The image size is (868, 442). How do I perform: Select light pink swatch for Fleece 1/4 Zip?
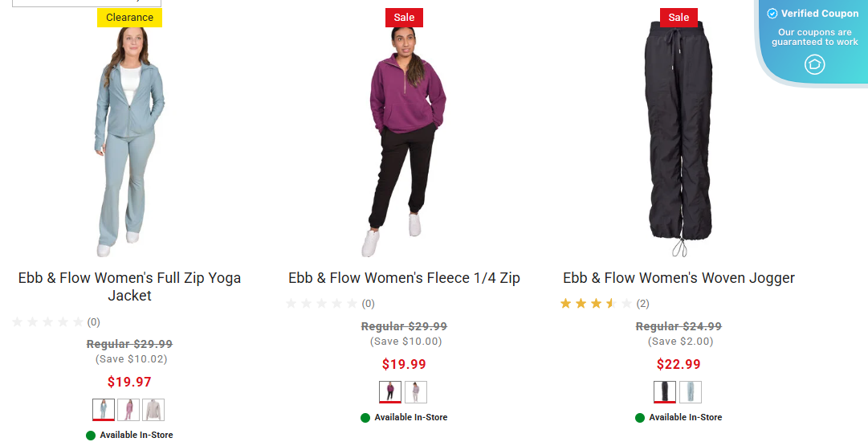[x=416, y=392]
